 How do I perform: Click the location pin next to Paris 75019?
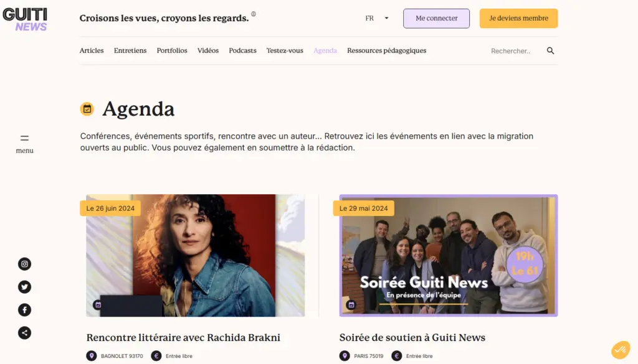click(x=345, y=356)
